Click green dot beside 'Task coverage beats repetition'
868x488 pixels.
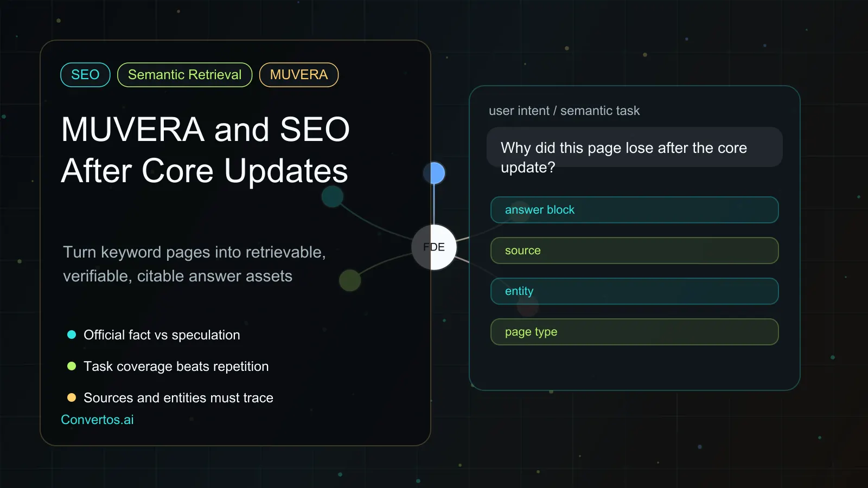[x=72, y=366]
